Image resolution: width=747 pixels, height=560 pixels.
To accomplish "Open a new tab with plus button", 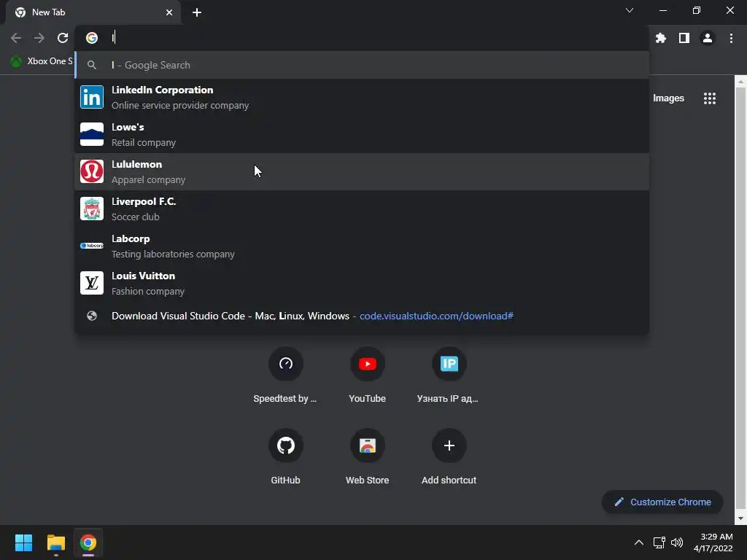I will click(x=197, y=12).
